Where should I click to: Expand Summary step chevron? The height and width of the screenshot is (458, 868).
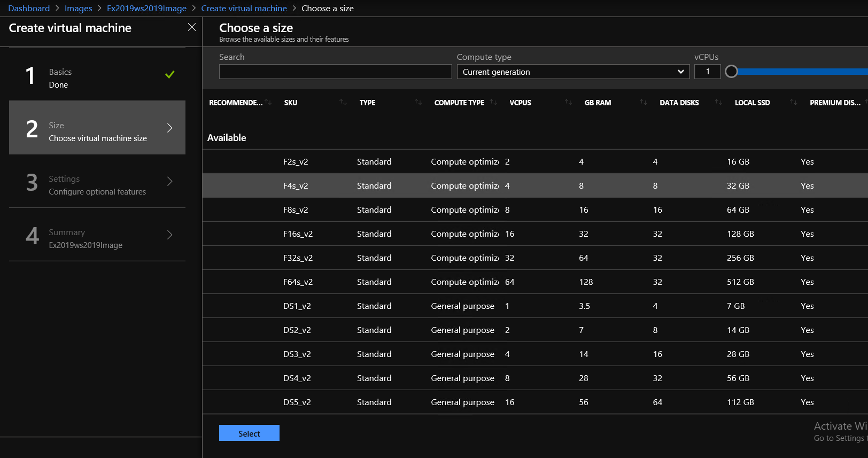pyautogui.click(x=169, y=235)
